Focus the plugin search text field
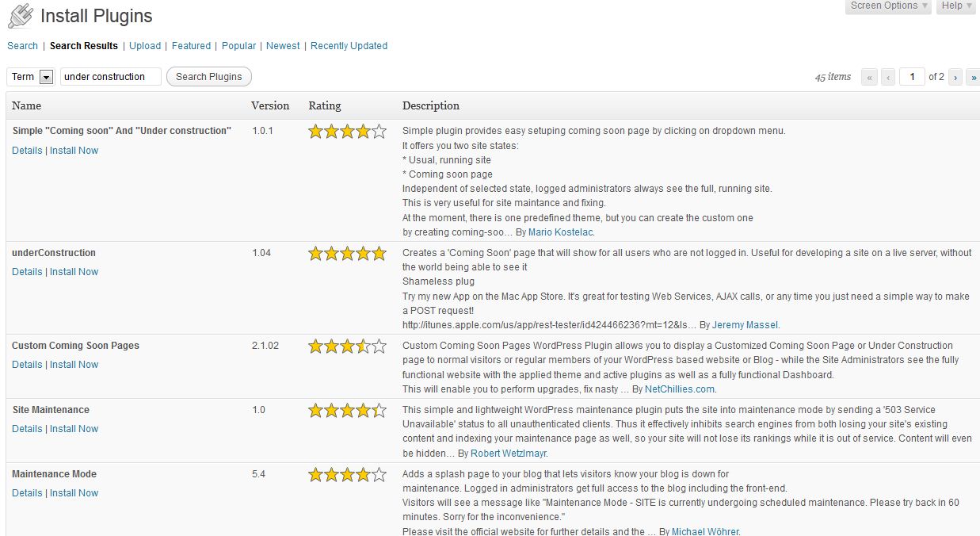The height and width of the screenshot is (536, 980). 110,77
